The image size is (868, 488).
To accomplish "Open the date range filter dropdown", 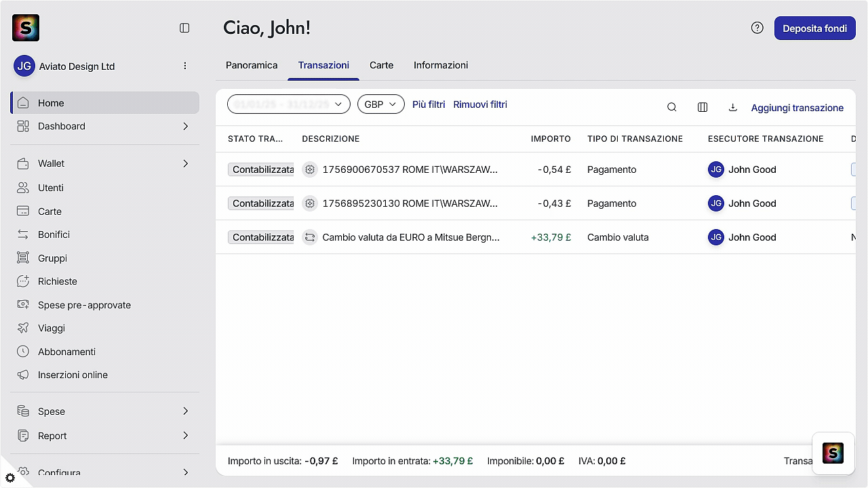I will point(289,104).
